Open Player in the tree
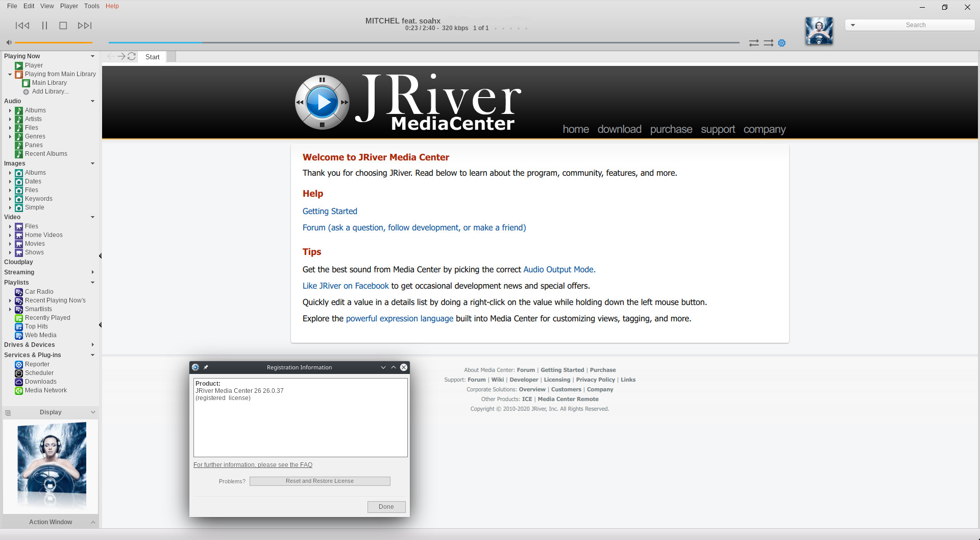This screenshot has width=980, height=540. tap(34, 65)
